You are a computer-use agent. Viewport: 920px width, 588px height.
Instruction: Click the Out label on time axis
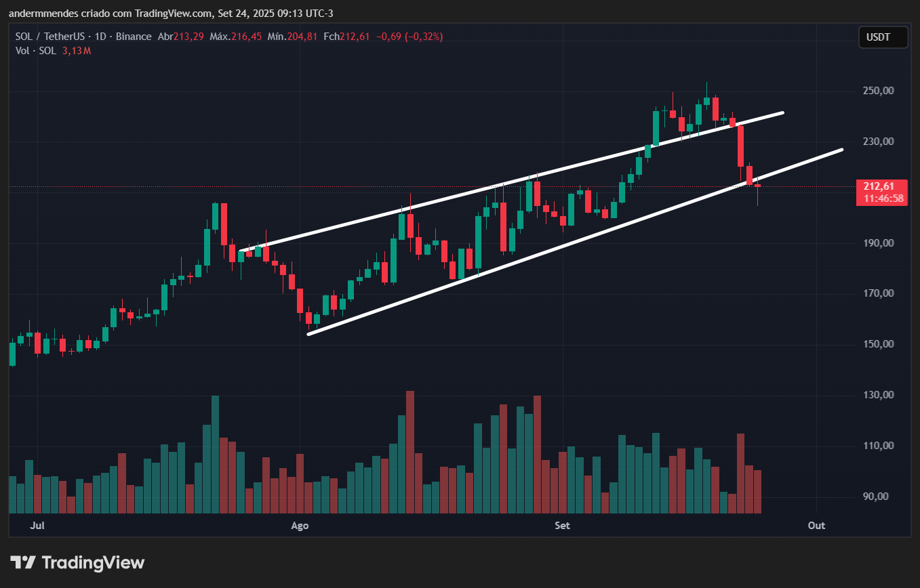click(816, 526)
